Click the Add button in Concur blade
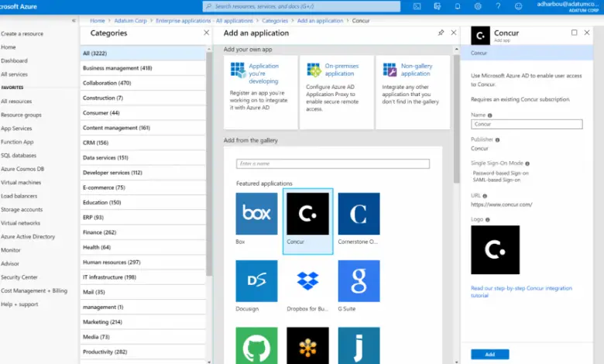Image resolution: width=604 pixels, height=364 pixels. tap(489, 355)
